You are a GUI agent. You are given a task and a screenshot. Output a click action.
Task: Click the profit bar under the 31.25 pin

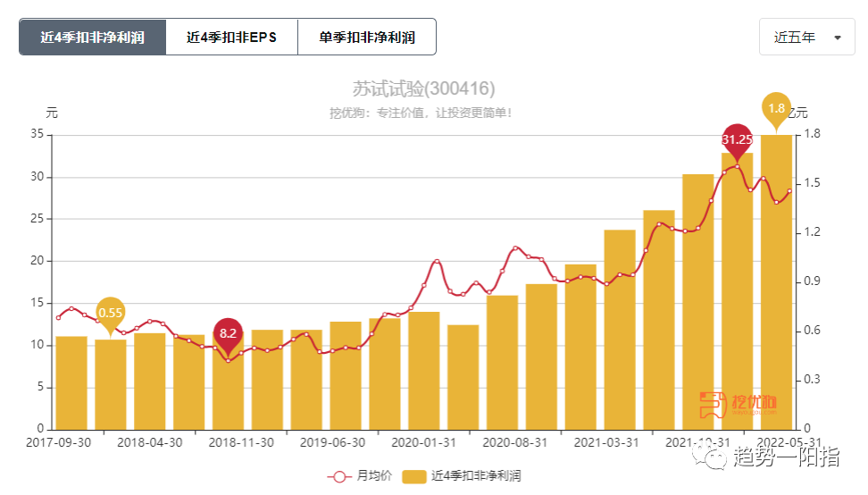click(737, 291)
